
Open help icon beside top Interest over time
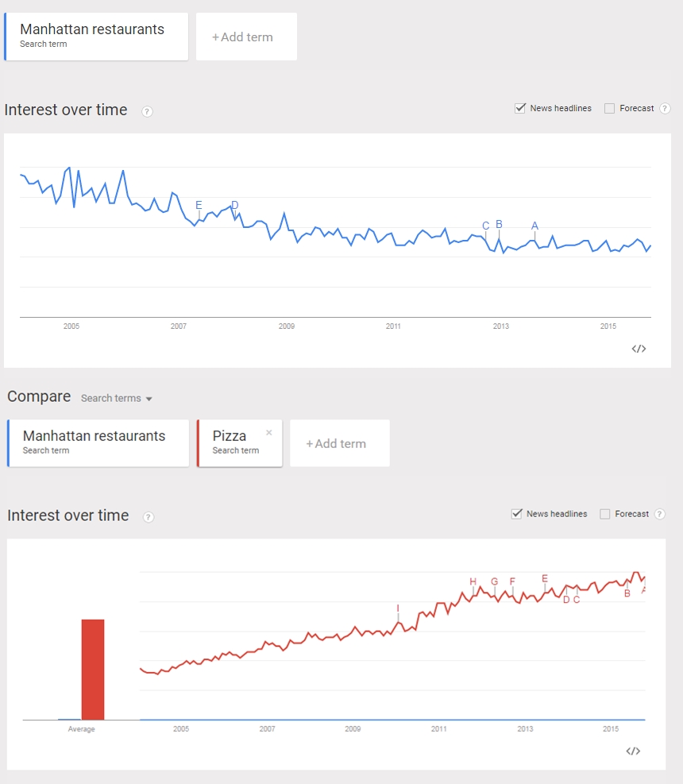147,111
